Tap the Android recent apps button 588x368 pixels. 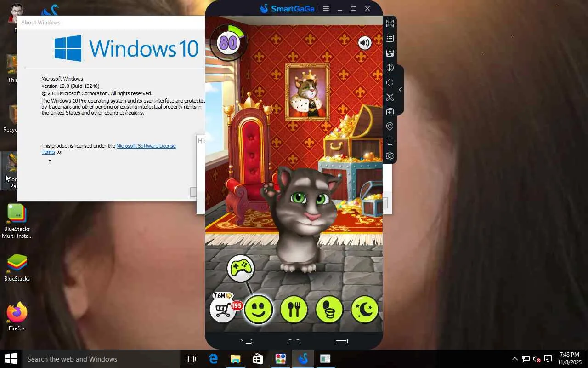click(x=342, y=341)
